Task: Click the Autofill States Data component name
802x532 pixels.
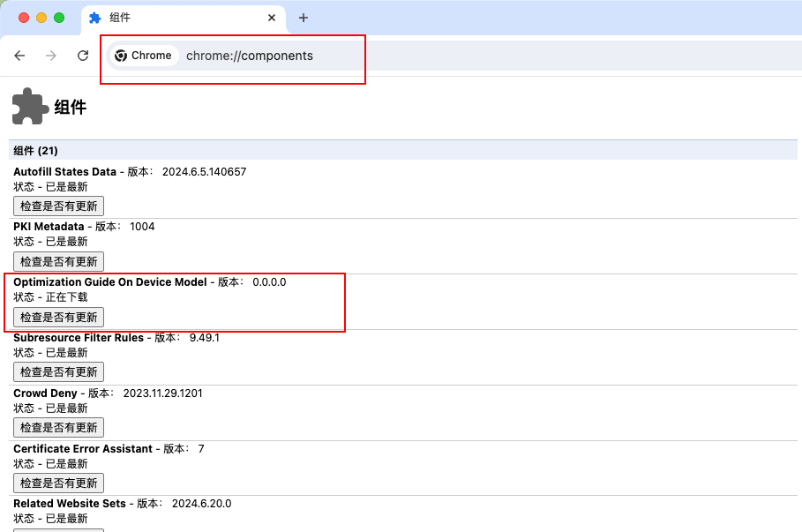Action: pos(65,172)
